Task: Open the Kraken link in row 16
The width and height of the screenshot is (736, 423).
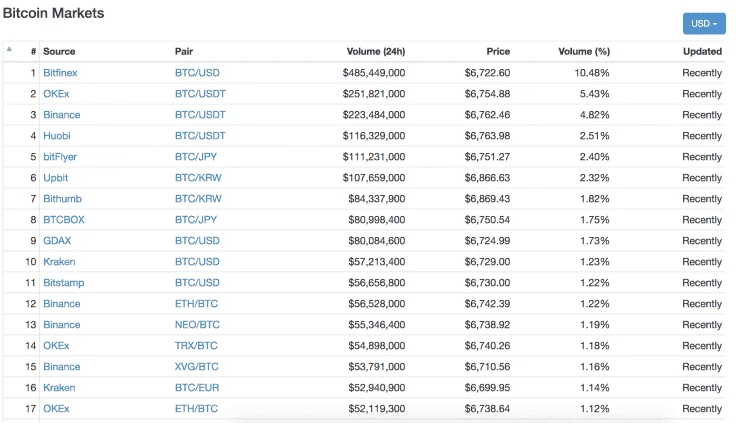Action: pos(59,388)
